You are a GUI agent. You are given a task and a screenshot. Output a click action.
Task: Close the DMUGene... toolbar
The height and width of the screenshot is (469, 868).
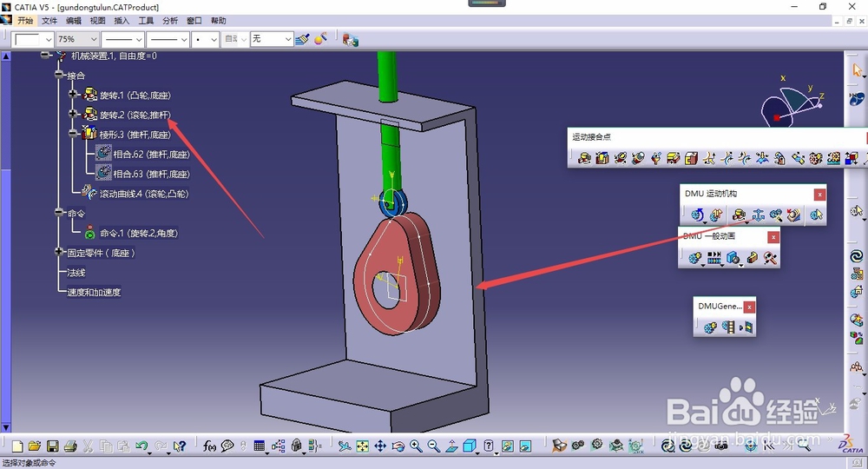click(x=749, y=307)
